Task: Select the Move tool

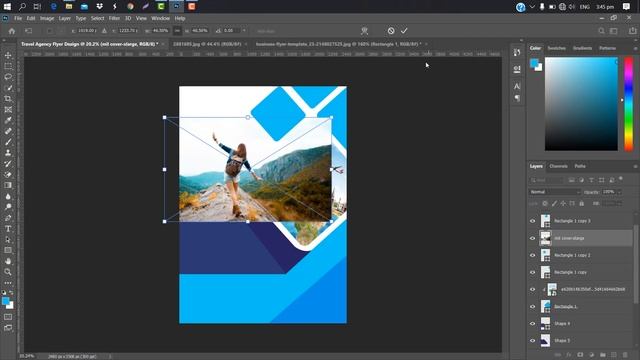Action: [8, 55]
